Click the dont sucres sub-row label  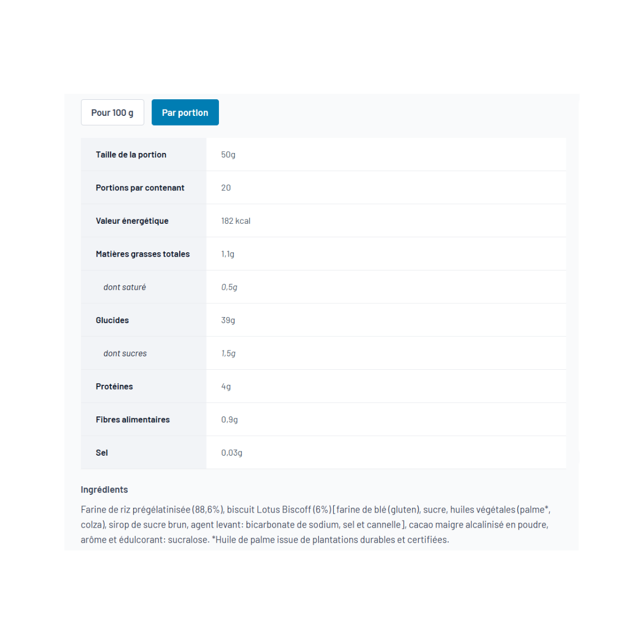pyautogui.click(x=125, y=354)
